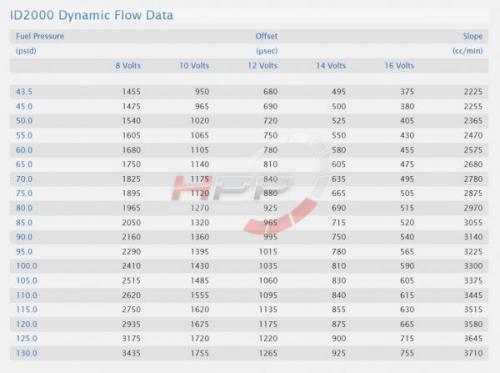The width and height of the screenshot is (500, 373).
Task: Click the 85.0 fuel pressure row label
Action: click(x=24, y=223)
